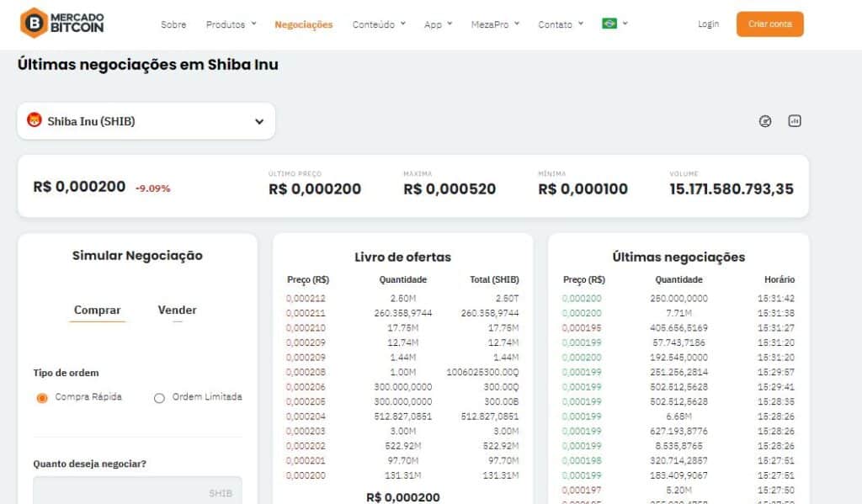
Task: Select the Ordem Limitada order type
Action: (x=159, y=398)
